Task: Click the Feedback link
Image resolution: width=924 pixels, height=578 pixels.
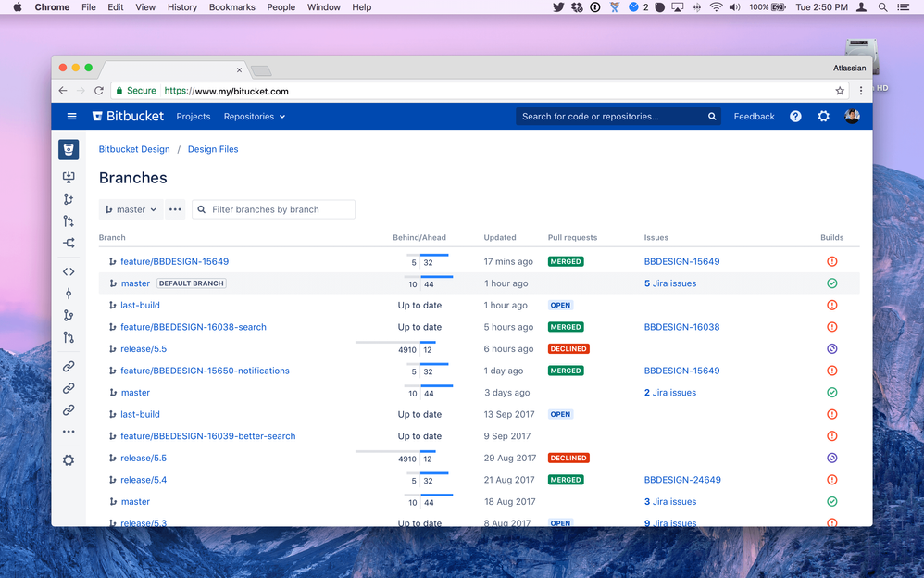Action: 754,117
